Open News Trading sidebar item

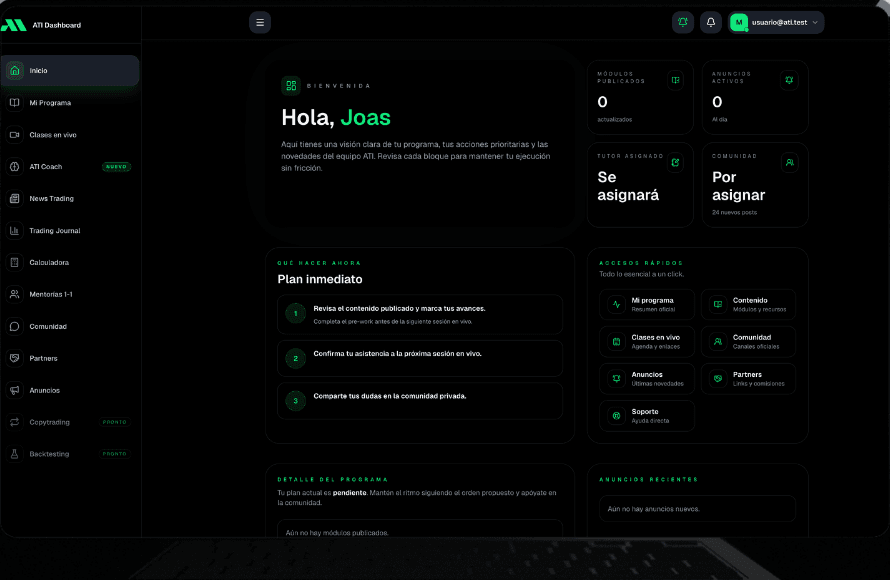pos(70,199)
